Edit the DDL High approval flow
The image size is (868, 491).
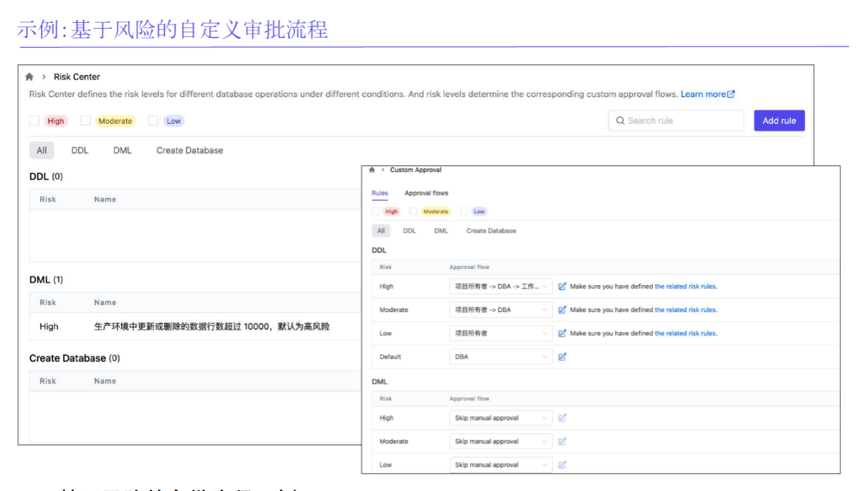(x=563, y=286)
